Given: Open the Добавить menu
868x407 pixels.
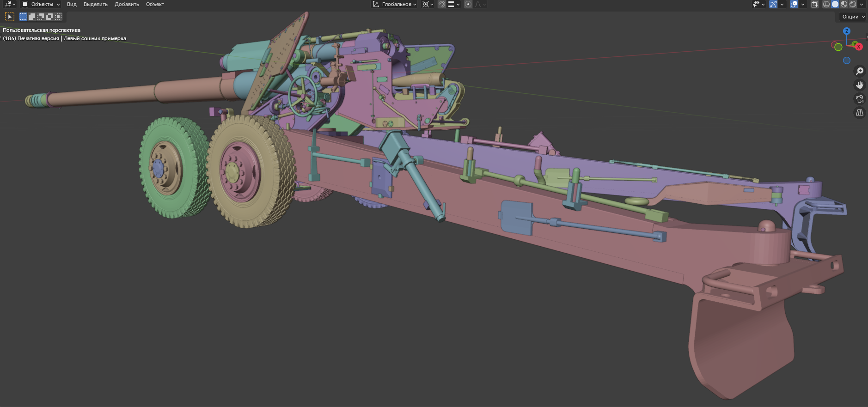Looking at the screenshot, I should 127,4.
